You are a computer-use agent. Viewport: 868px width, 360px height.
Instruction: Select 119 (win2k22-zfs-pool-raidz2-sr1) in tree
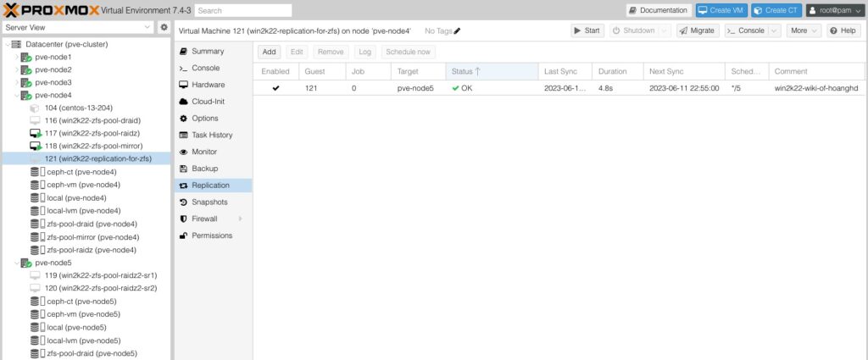click(86, 275)
